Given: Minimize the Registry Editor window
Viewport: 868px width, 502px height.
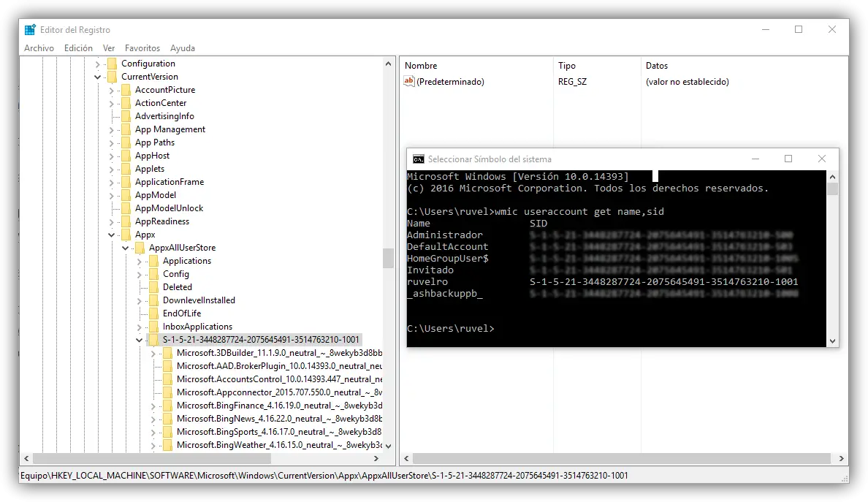Looking at the screenshot, I should pos(766,30).
